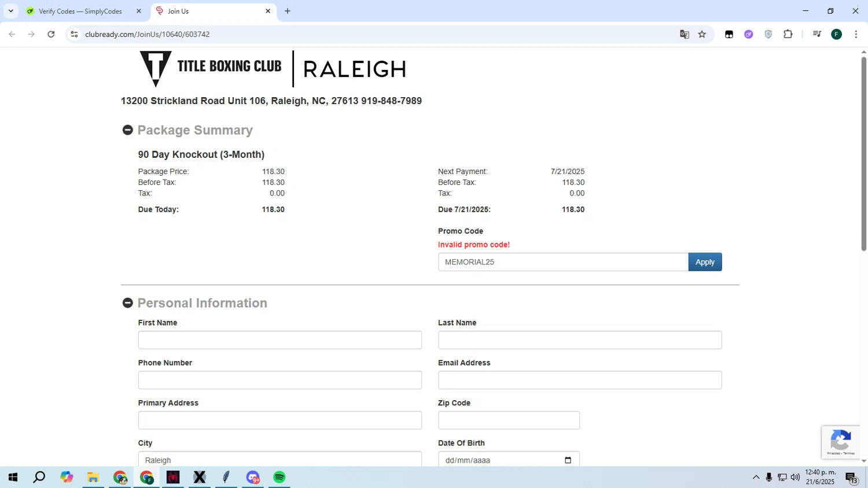Viewport: 868px width, 488px height.
Task: Click the reCAPTCHA badge
Action: point(841,442)
